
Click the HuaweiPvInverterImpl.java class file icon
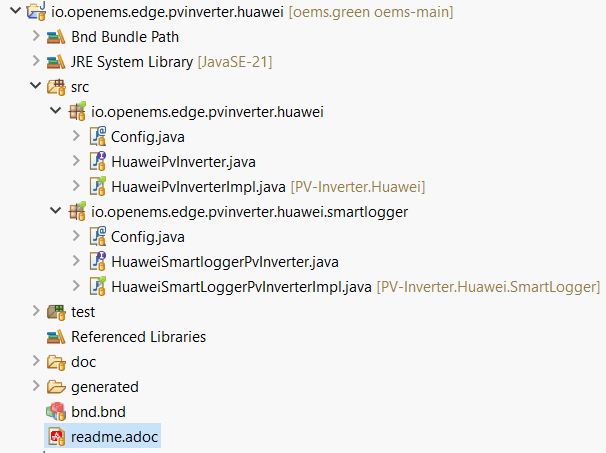97,186
